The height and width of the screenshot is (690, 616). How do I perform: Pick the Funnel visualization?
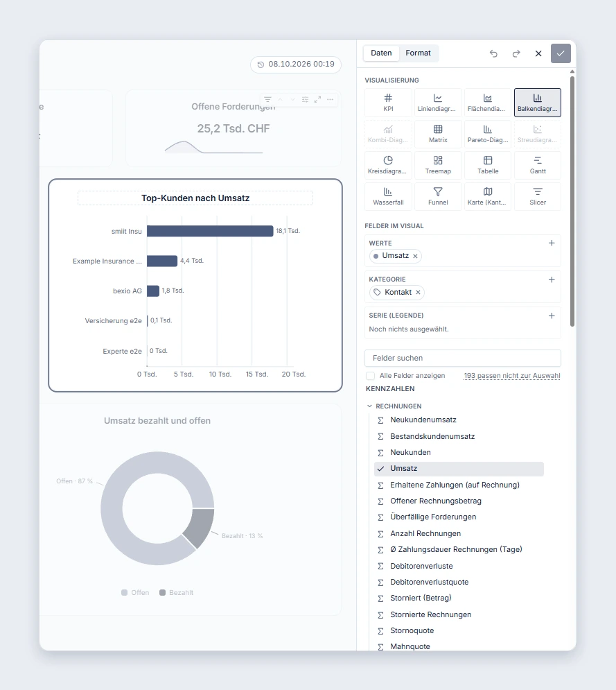438,196
